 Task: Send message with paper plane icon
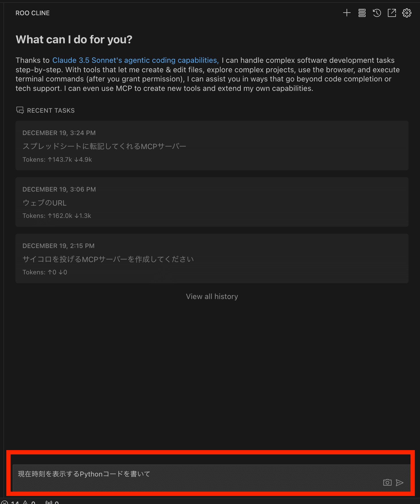(400, 482)
